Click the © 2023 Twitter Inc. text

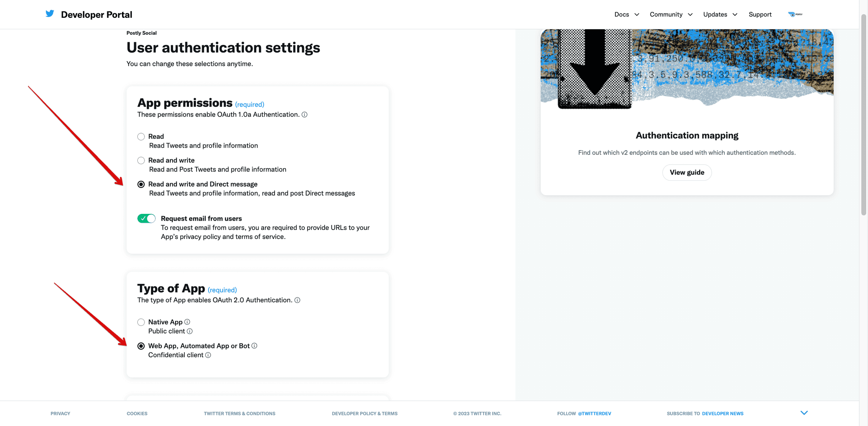pyautogui.click(x=477, y=414)
